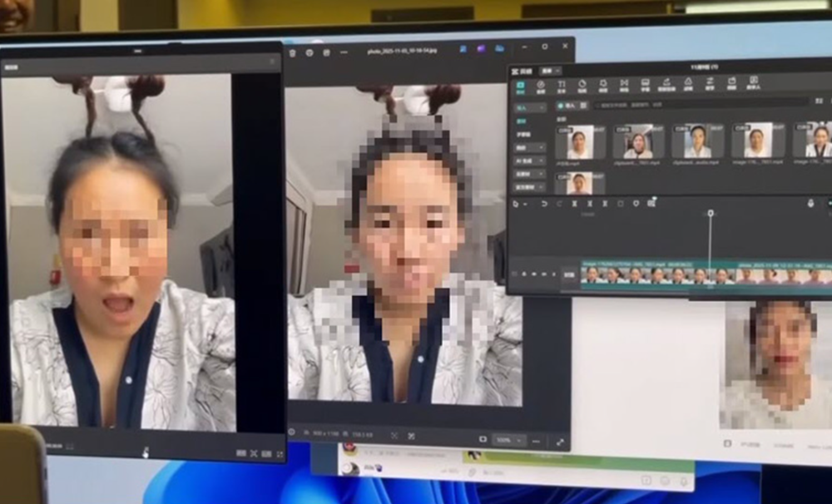Click the Stickers icon in CapCut toolbar

[x=582, y=86]
